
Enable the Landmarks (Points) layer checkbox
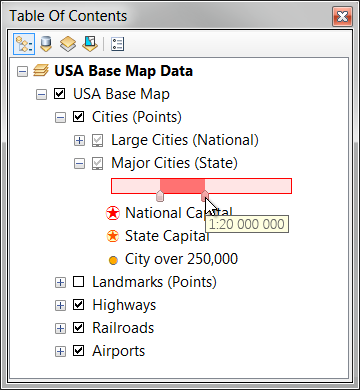tap(78, 282)
